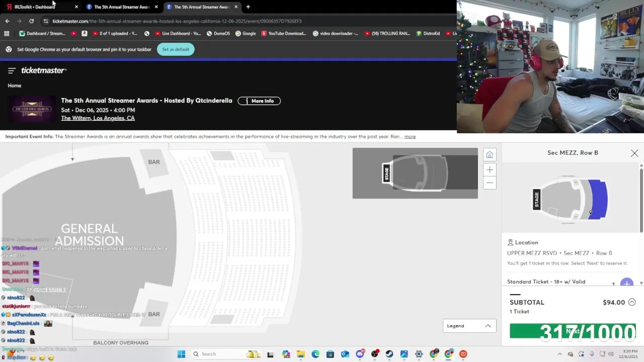Open Steam from the taskbar
The height and width of the screenshot is (362, 644).
389,354
